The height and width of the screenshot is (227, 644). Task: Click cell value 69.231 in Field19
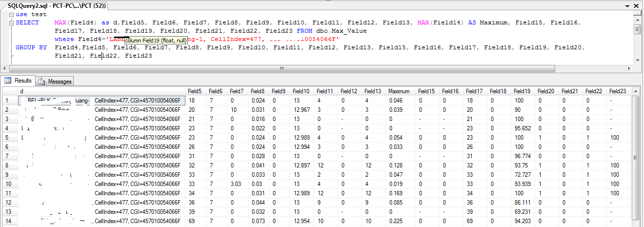tap(524, 212)
